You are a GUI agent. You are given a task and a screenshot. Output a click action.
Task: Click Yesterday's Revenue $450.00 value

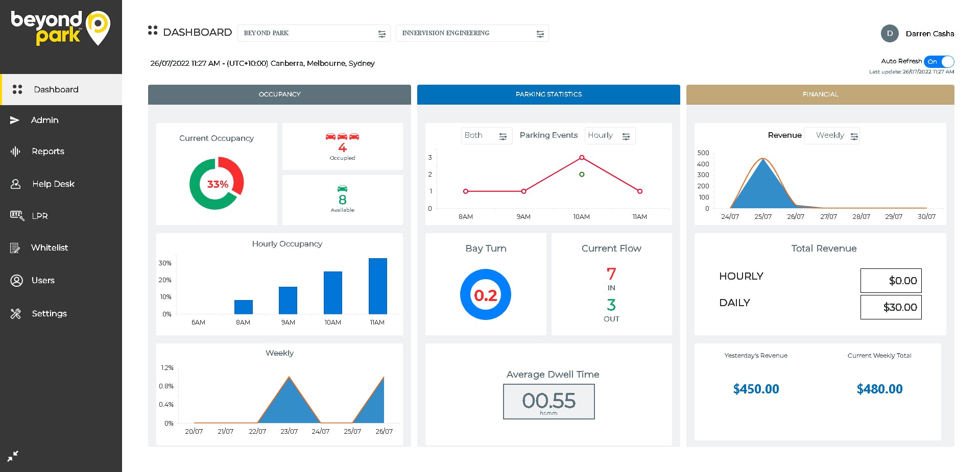coord(756,389)
